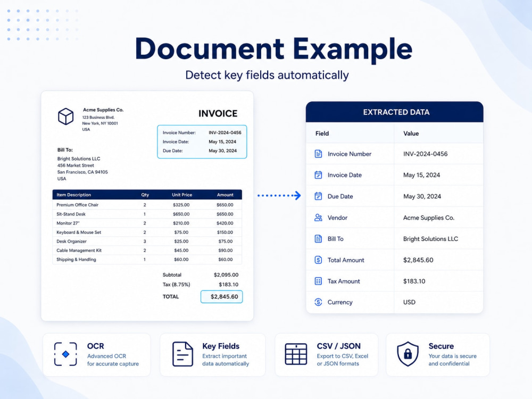Click the Item Description column header
Viewport: 532px width, 399px height.
(73, 195)
